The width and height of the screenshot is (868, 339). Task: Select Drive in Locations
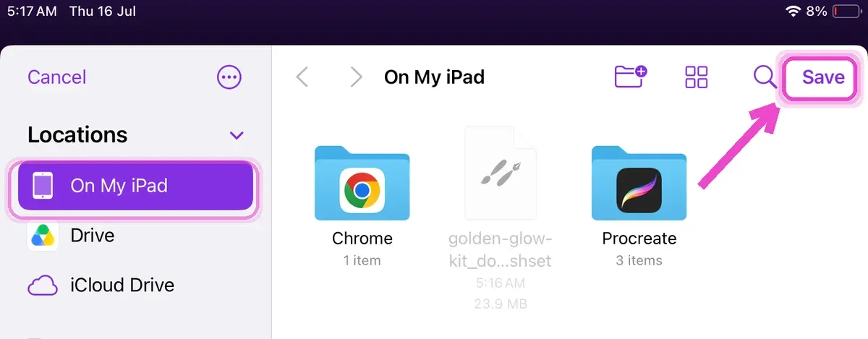(135, 236)
